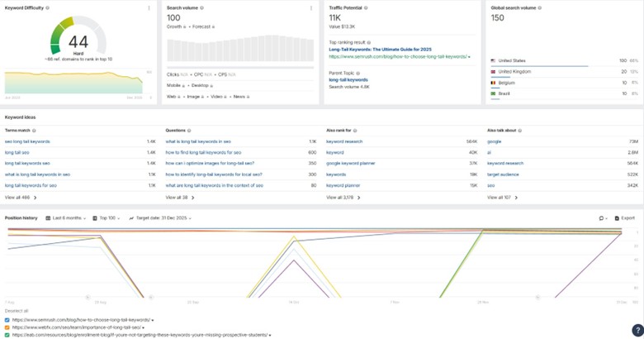
Task: Open the comments icon beside Export
Action: pyautogui.click(x=603, y=218)
